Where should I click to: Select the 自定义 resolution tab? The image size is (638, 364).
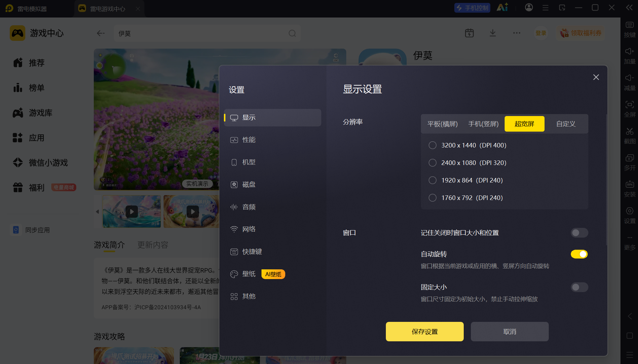point(566,124)
